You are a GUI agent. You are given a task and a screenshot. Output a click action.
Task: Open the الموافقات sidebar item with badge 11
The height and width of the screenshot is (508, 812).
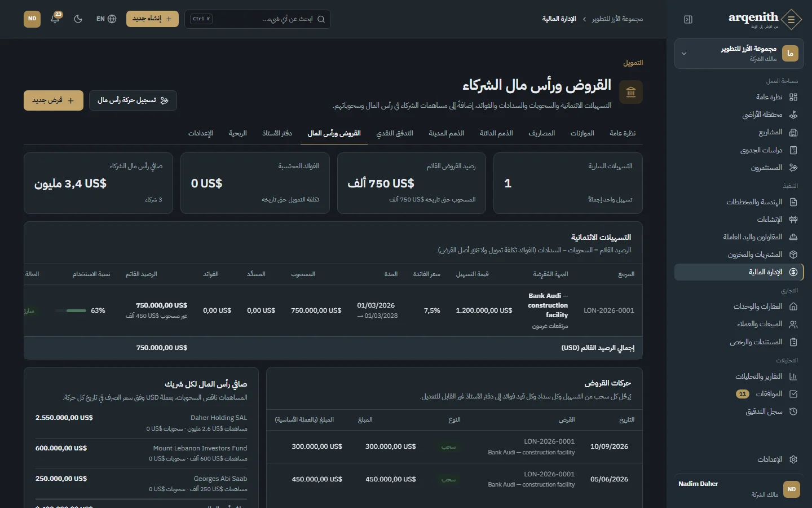click(739, 394)
